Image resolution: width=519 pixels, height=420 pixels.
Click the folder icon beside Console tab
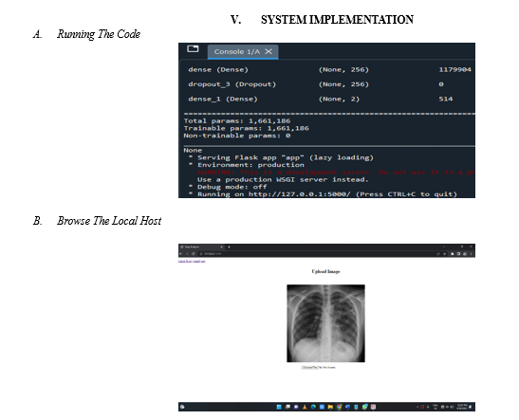tap(193, 49)
